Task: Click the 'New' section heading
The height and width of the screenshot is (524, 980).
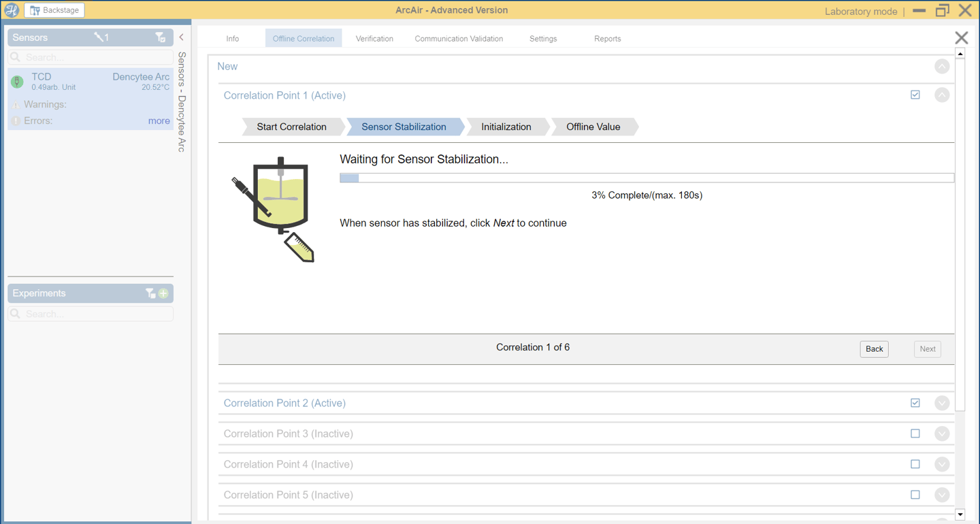Action: (x=227, y=67)
